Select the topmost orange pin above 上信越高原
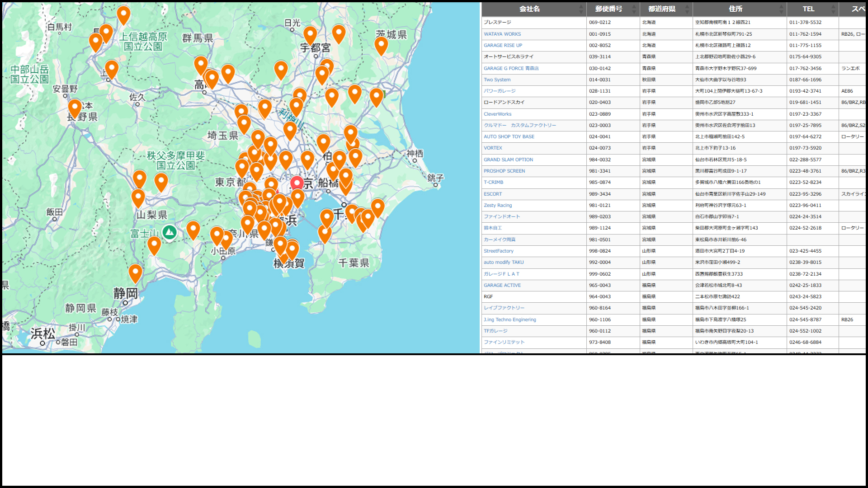This screenshot has width=868, height=488. (x=123, y=14)
